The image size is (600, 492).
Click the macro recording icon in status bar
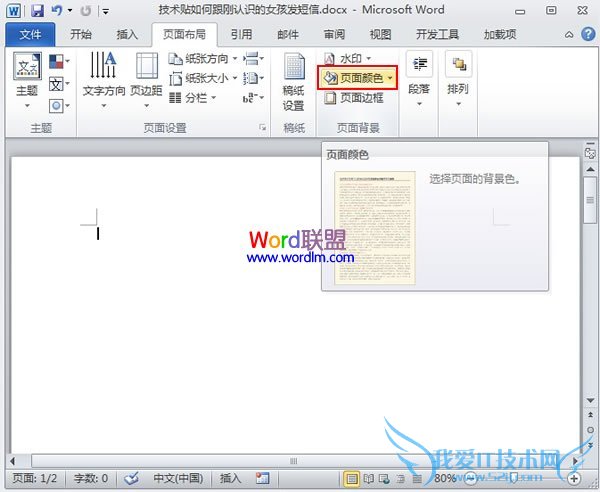click(263, 478)
